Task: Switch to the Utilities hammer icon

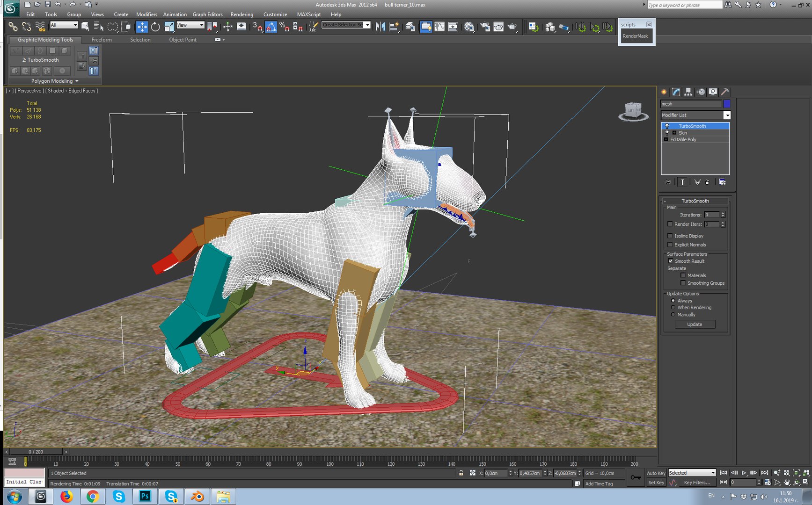Action: coord(725,92)
